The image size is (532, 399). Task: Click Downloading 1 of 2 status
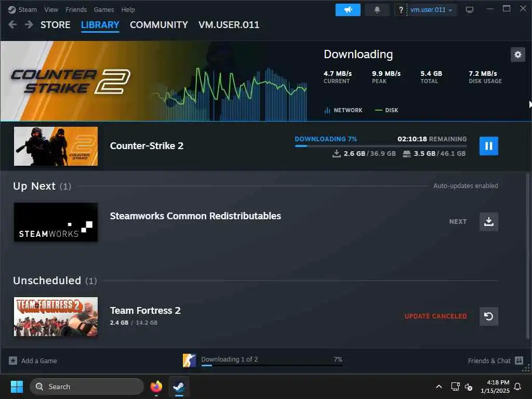pyautogui.click(x=229, y=359)
